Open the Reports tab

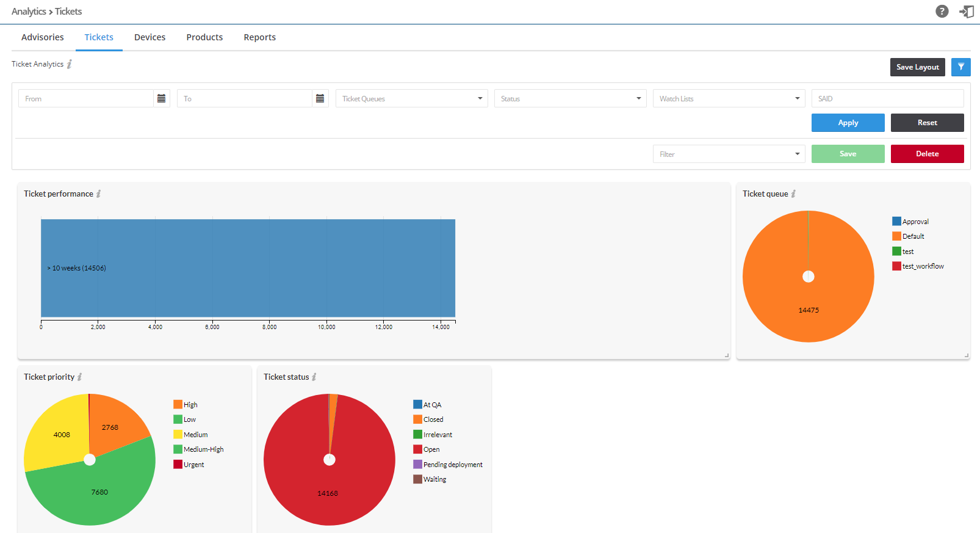[x=259, y=37]
